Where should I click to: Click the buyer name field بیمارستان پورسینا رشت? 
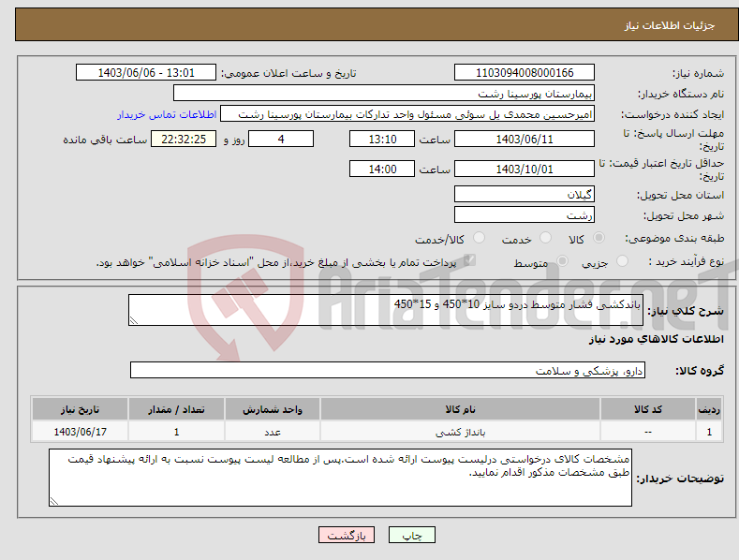pos(384,93)
